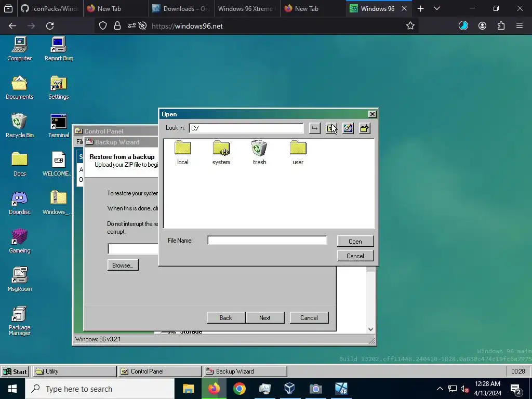Show hidden system tray icons chevron
Image resolution: width=532 pixels, height=399 pixels.
point(440,389)
